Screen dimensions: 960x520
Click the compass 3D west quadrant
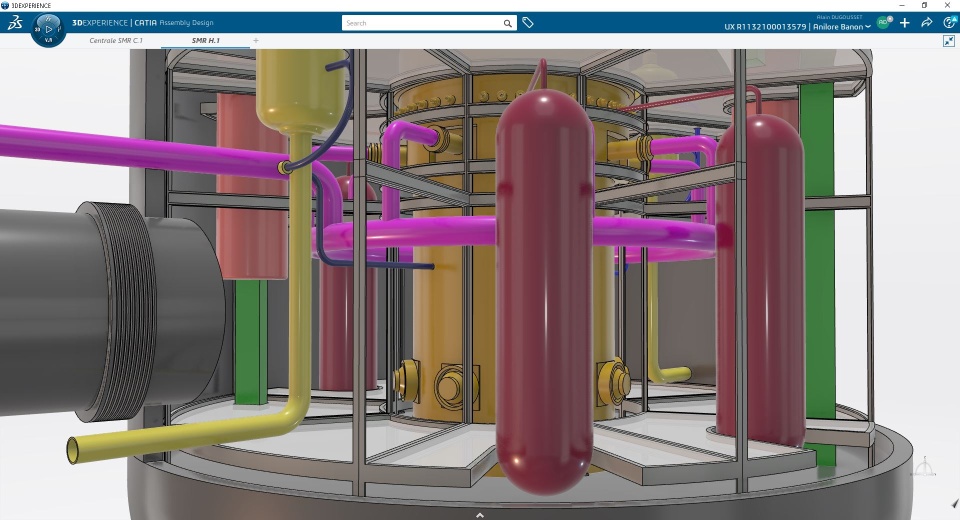click(x=37, y=29)
